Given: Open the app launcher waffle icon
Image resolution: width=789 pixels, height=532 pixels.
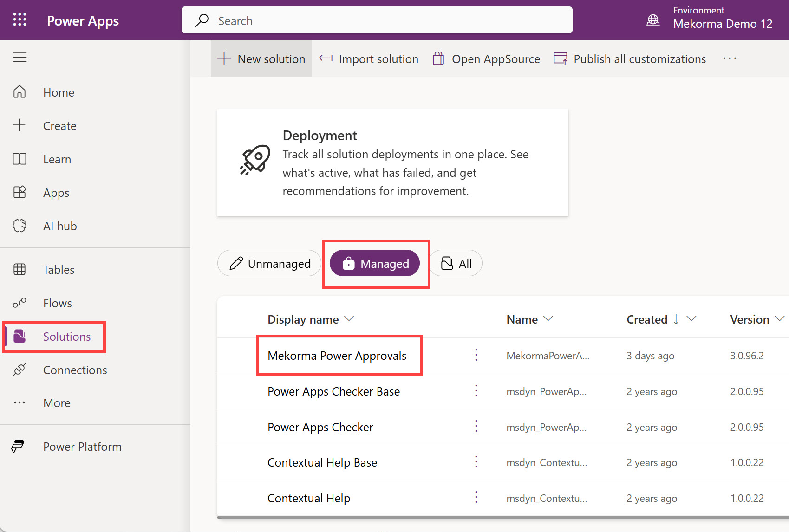Looking at the screenshot, I should [x=20, y=19].
